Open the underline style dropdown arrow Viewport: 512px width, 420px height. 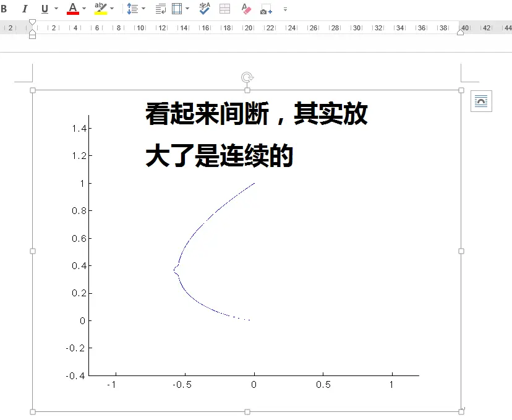(56, 9)
